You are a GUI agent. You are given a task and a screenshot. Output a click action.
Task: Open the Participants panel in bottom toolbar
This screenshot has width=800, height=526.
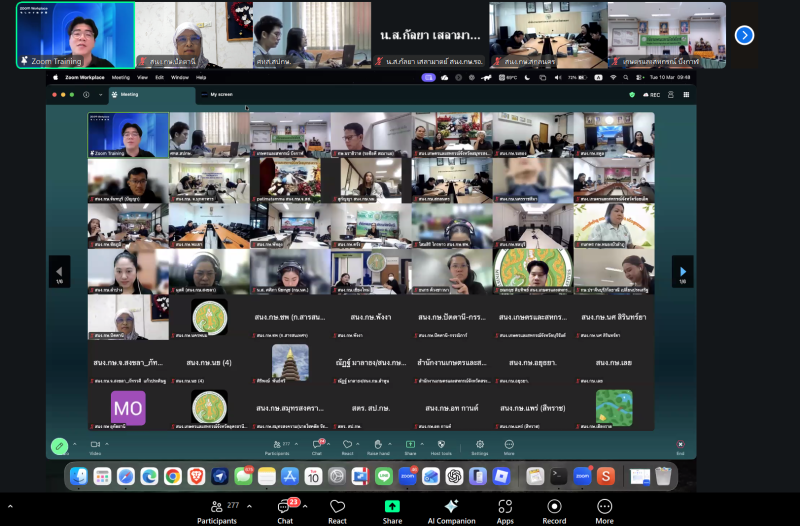(217, 508)
